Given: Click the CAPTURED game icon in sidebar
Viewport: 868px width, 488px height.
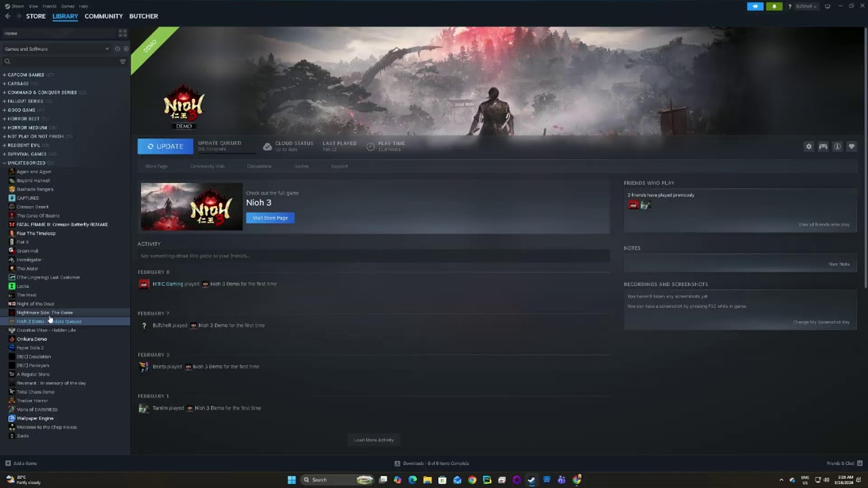Looking at the screenshot, I should [x=12, y=198].
